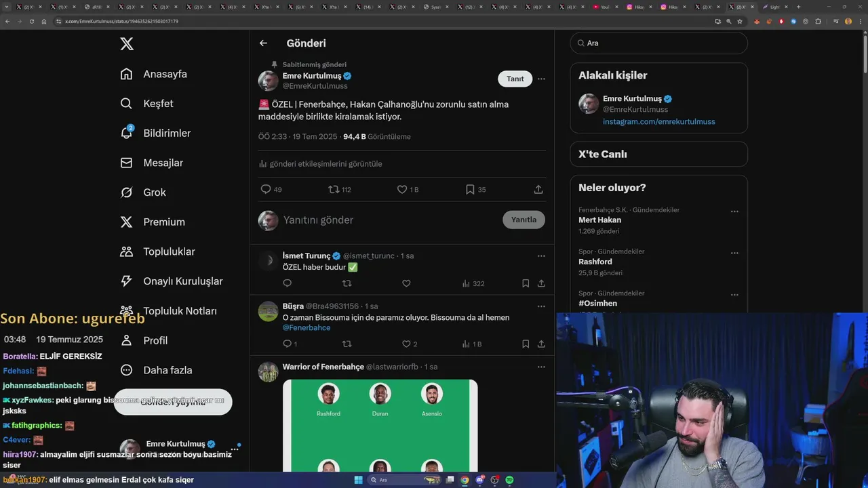The height and width of the screenshot is (488, 868).
Task: Bookmark this page with star icon
Action: 740,21
